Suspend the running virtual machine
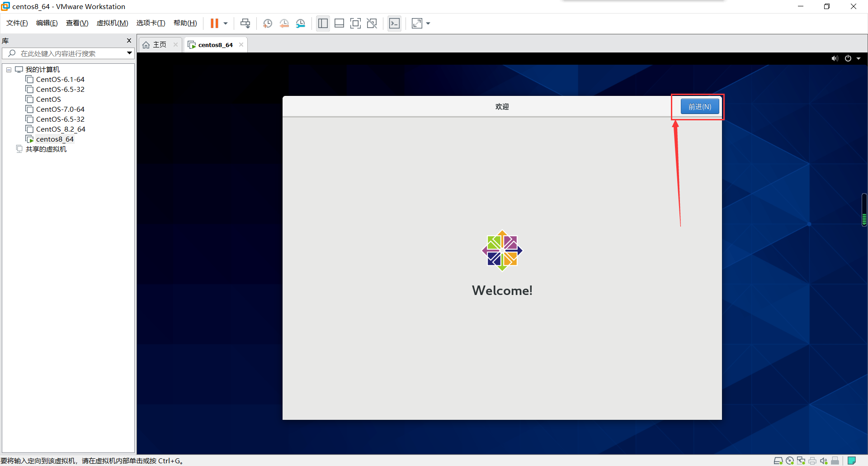Screen dimensions: 868x466 (x=216, y=23)
